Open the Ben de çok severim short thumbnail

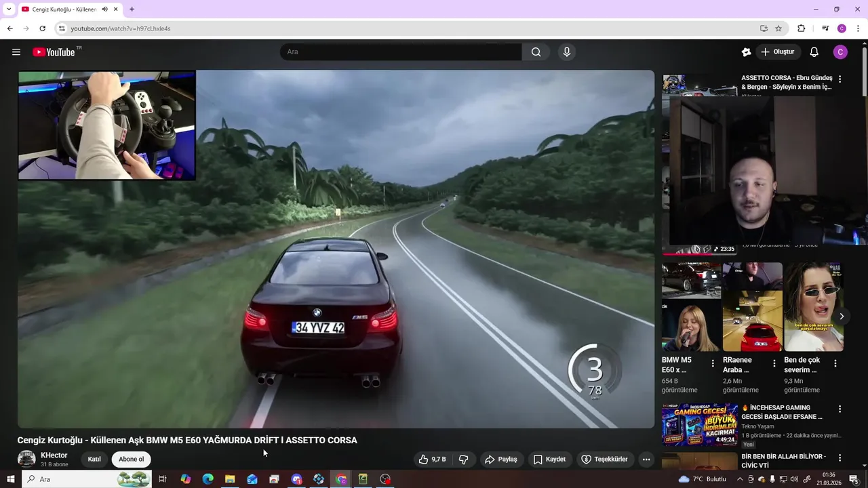coord(813,307)
